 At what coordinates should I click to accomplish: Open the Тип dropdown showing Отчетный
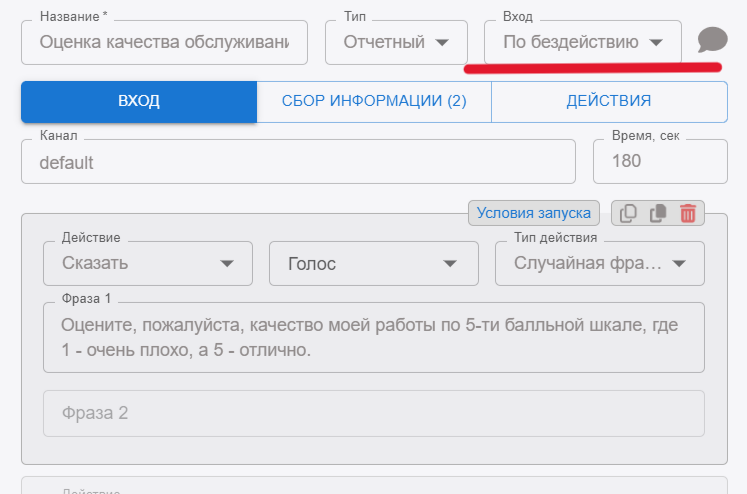pyautogui.click(x=396, y=42)
